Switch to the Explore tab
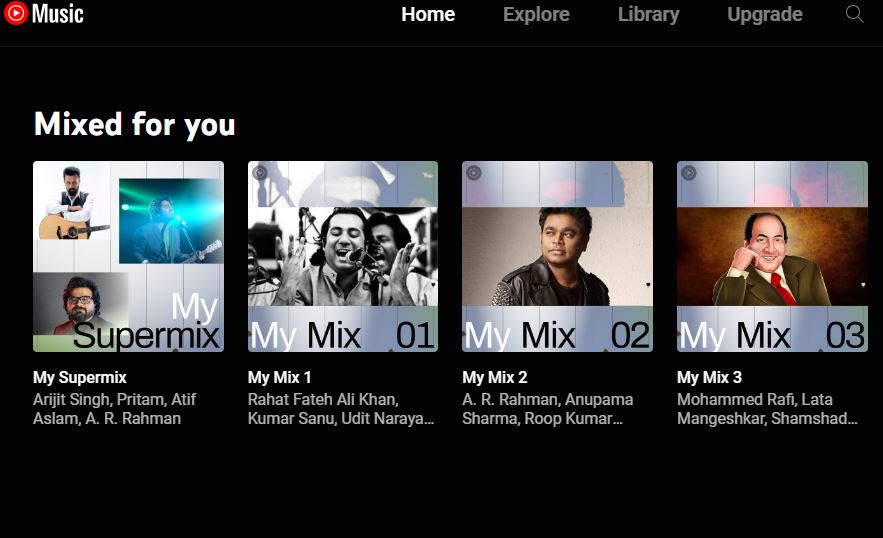883x538 pixels. 536,15
